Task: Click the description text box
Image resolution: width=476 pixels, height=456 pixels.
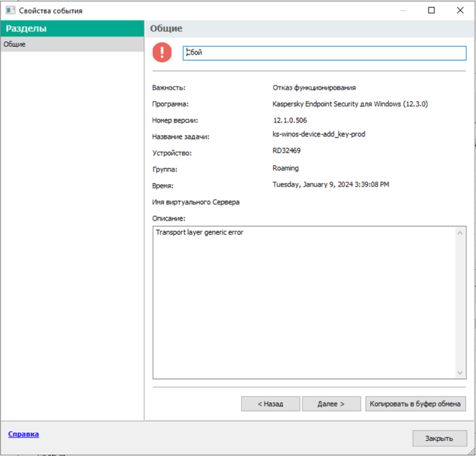Action: pyautogui.click(x=309, y=302)
